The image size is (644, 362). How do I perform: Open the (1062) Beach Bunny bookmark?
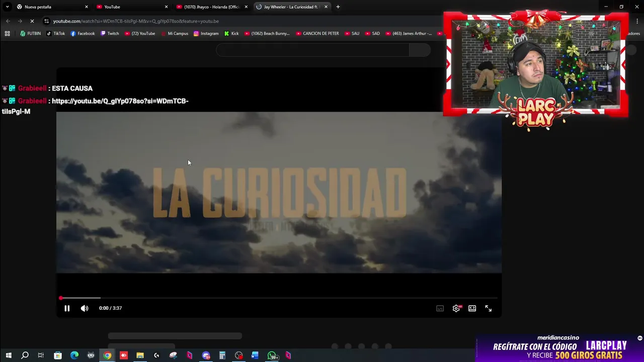(x=267, y=33)
